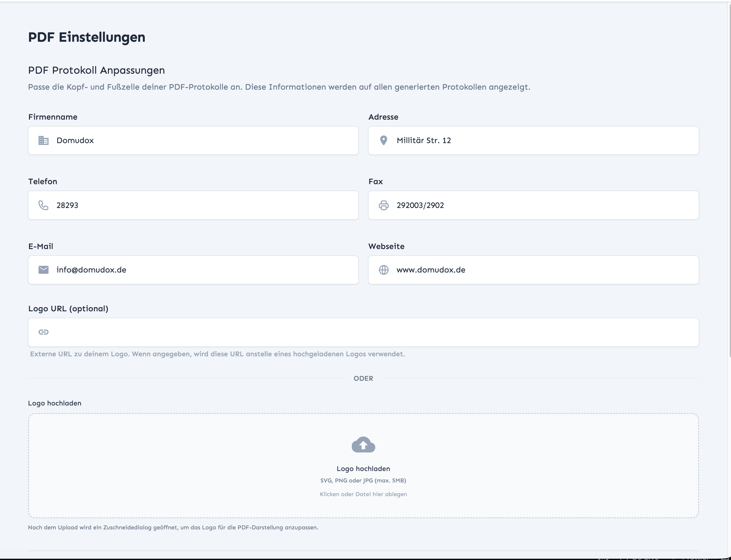The width and height of the screenshot is (731, 560).
Task: Click the 'SVG, PNG oder JPG (max. 5MB)' hint
Action: point(363,480)
